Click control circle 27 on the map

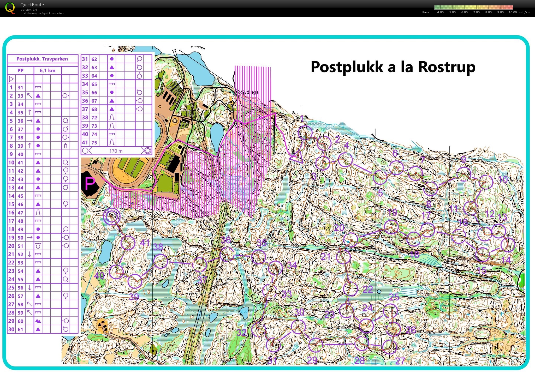(x=389, y=347)
